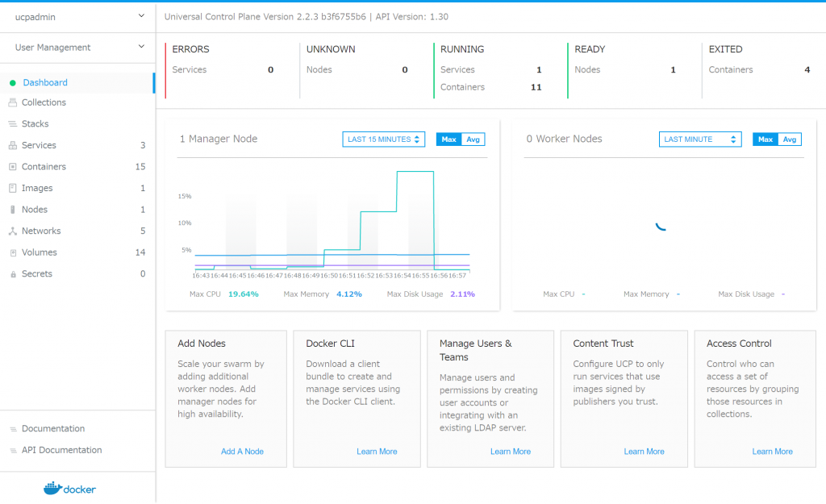Open the LAST MINUTE time range dropdown
Image resolution: width=826 pixels, height=504 pixels.
pos(700,140)
